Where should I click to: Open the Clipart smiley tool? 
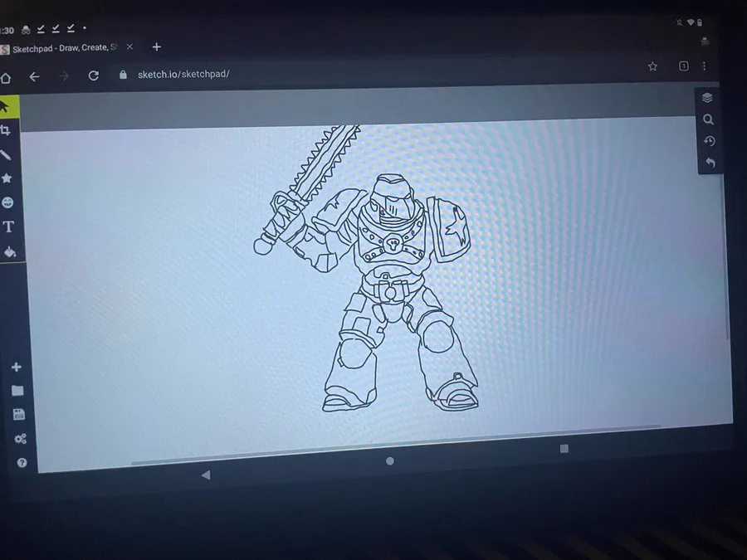coord(7,202)
